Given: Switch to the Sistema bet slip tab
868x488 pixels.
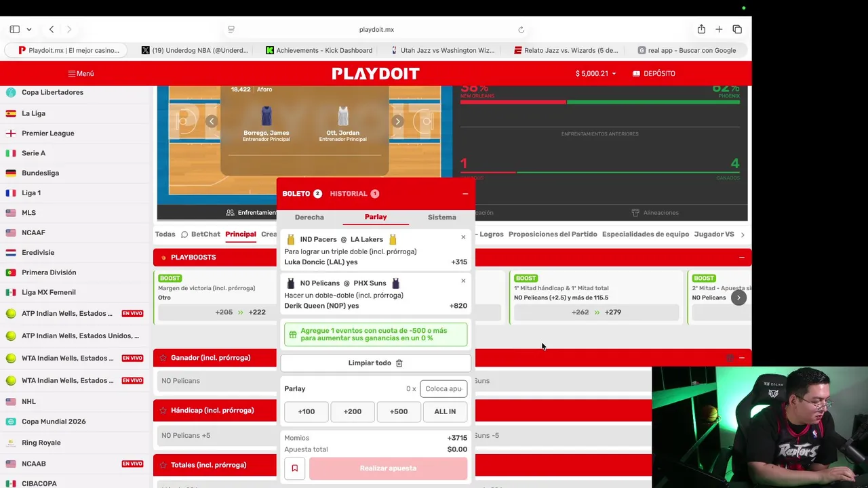Looking at the screenshot, I should pos(442,217).
